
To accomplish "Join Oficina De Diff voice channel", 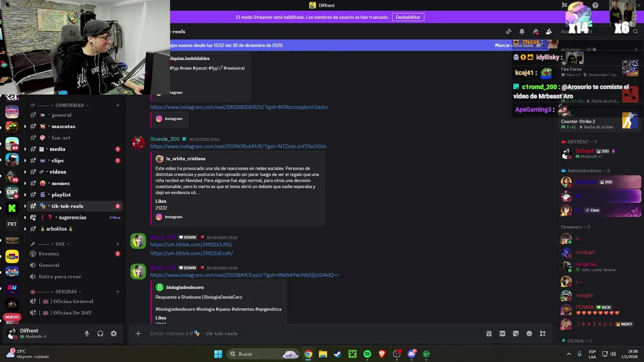I will [74, 313].
